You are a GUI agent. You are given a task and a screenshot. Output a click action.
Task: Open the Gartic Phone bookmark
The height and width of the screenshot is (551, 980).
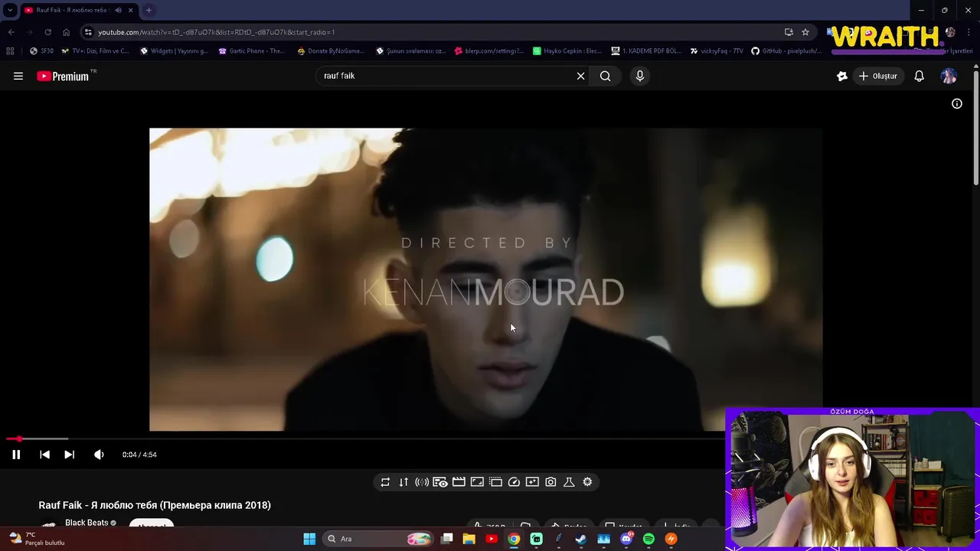coord(251,51)
